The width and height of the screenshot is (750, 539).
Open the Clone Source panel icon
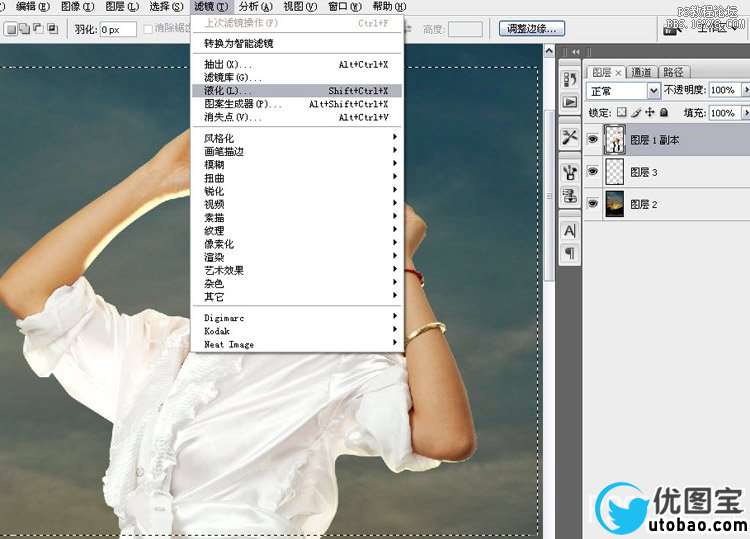point(570,195)
